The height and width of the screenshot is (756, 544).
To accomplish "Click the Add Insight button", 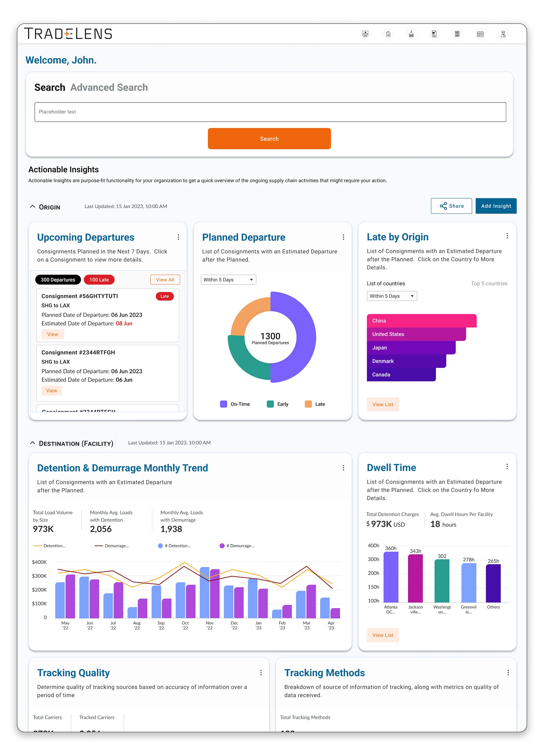I will 496,206.
